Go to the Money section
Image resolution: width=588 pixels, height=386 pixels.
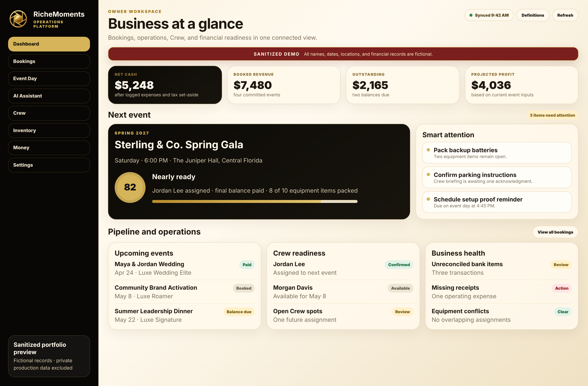(49, 148)
